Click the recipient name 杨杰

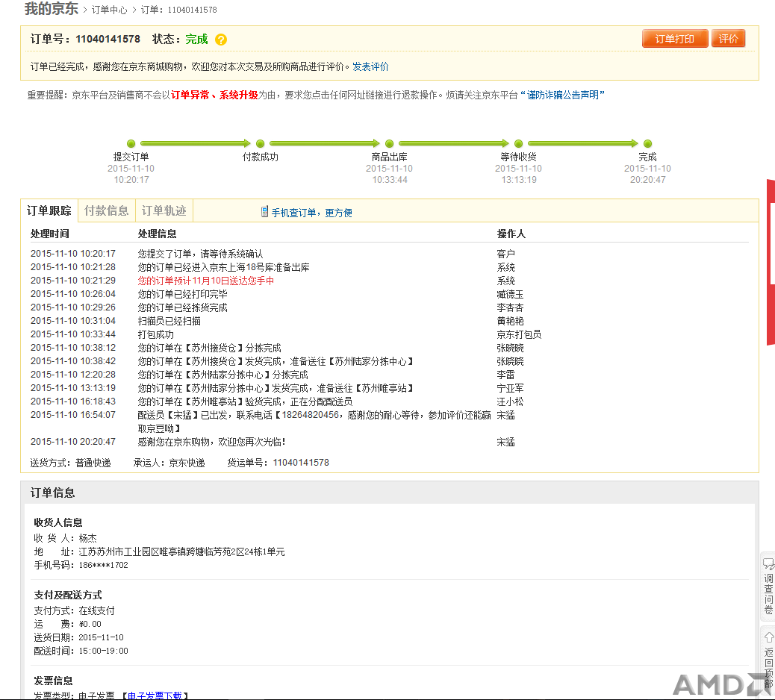point(88,539)
